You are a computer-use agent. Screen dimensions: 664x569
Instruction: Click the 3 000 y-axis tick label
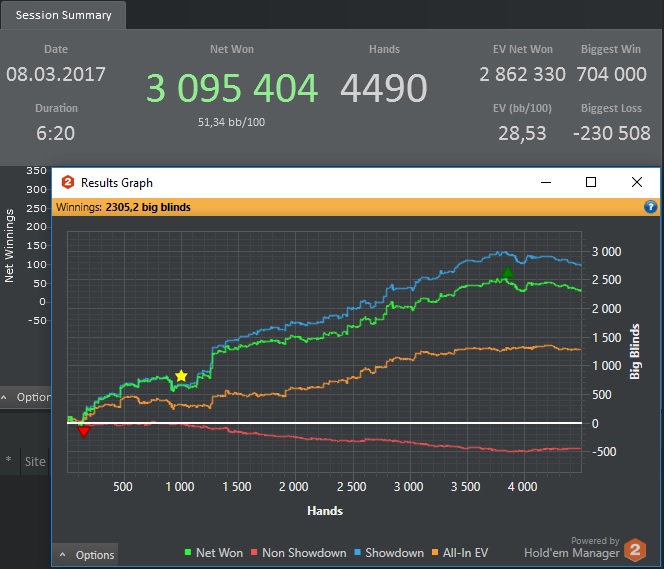[x=606, y=251]
